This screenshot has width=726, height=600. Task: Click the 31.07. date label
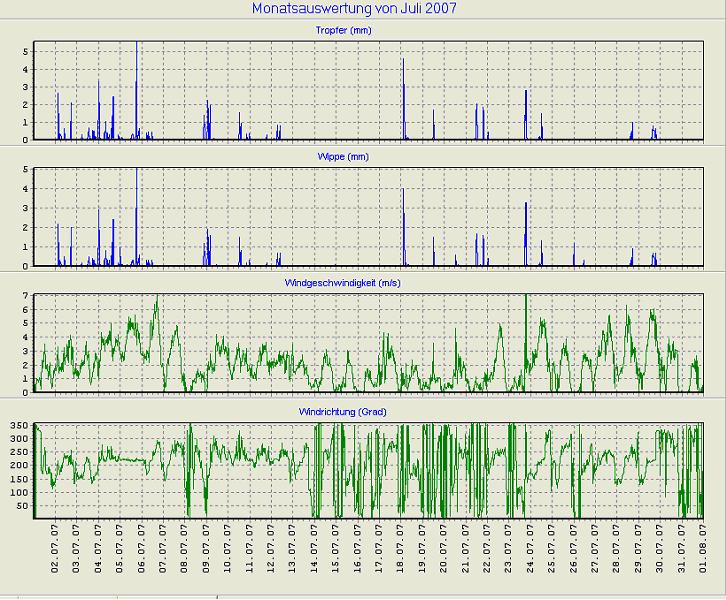click(x=681, y=548)
